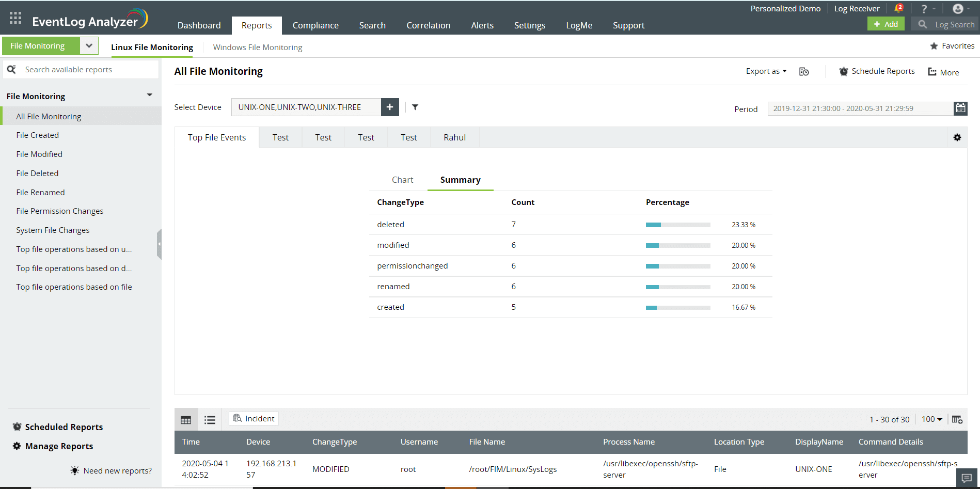This screenshot has width=980, height=489.
Task: Click the export history icon
Action: coord(804,72)
